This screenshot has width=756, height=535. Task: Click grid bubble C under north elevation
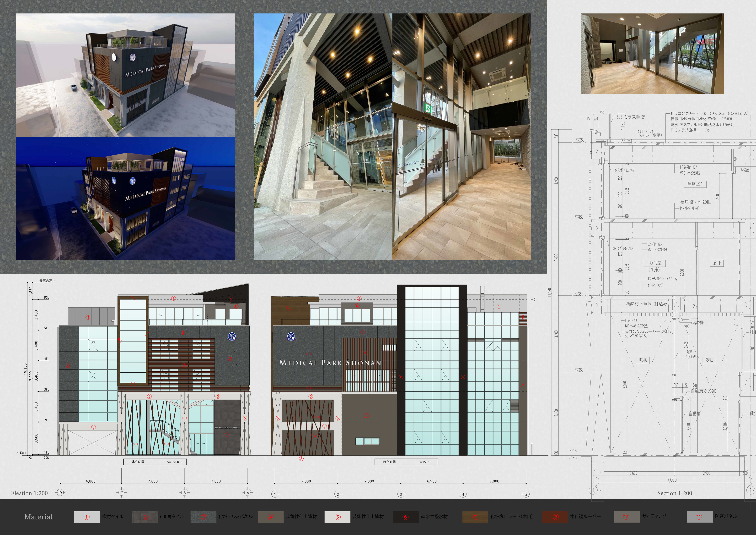coord(122,493)
